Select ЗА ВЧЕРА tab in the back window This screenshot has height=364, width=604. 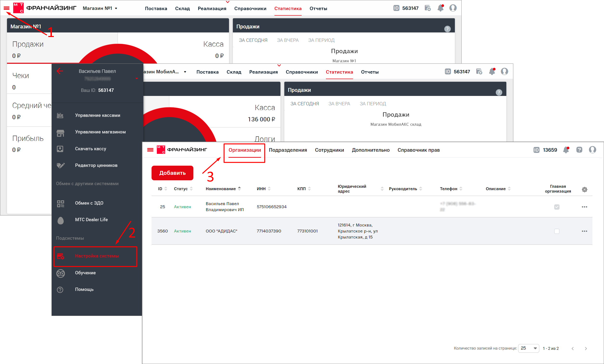[287, 40]
